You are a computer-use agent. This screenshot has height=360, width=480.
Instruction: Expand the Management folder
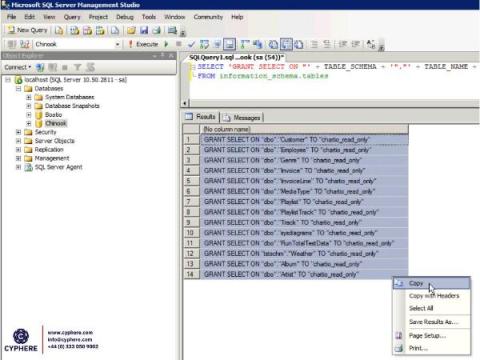(18, 158)
